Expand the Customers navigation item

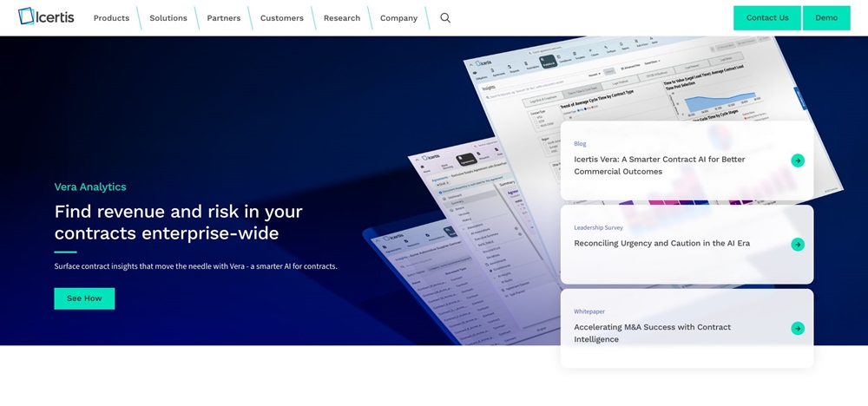(x=282, y=18)
